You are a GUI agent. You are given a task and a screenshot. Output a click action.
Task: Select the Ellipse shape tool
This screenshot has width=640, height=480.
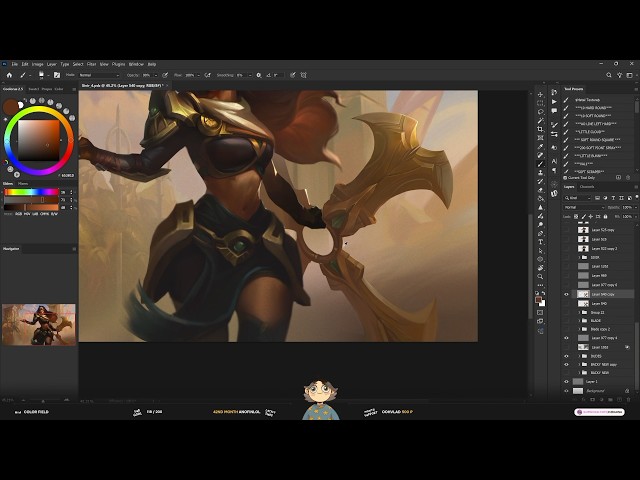click(540, 259)
